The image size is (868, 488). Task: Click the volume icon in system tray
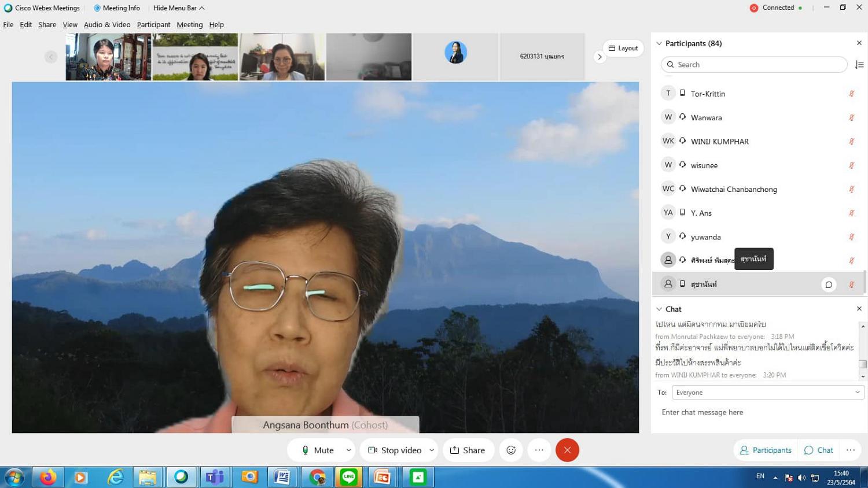coord(801,478)
